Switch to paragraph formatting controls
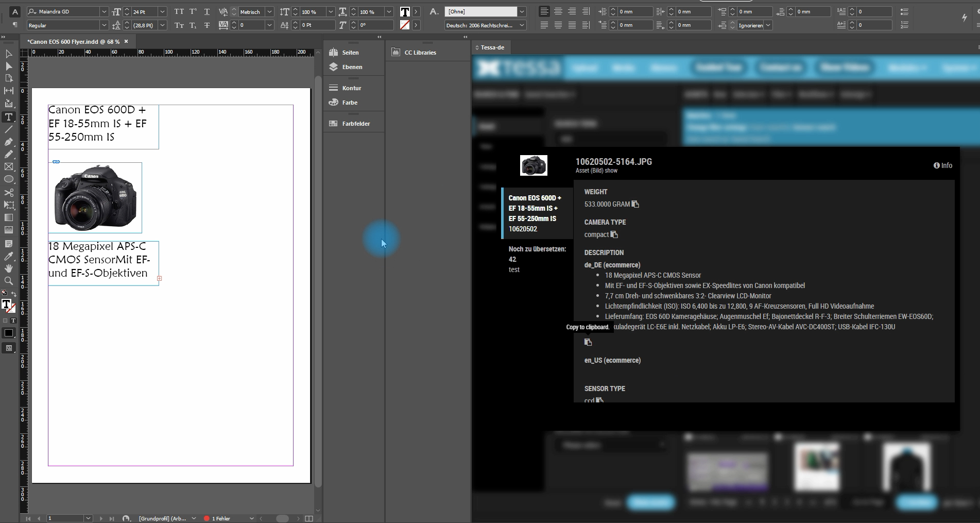Viewport: 980px width, 523px height. point(15,25)
